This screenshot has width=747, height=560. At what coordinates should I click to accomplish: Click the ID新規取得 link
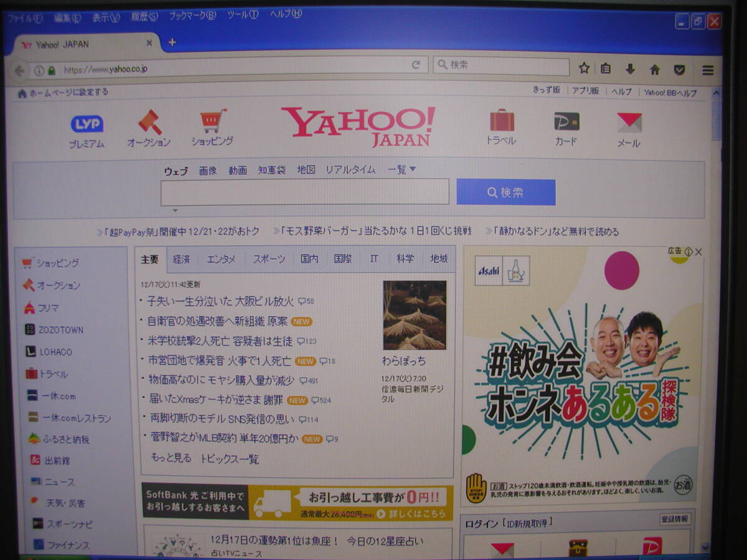(x=527, y=523)
